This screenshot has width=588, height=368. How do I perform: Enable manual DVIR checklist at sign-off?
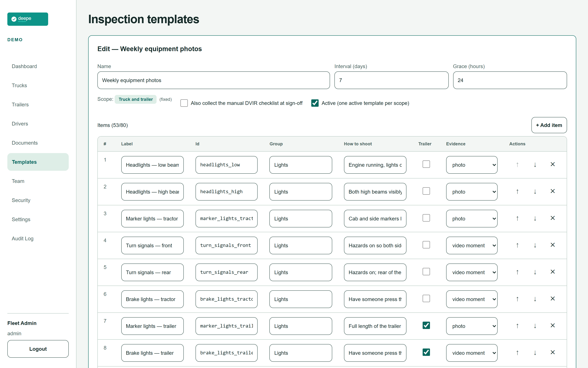184,103
